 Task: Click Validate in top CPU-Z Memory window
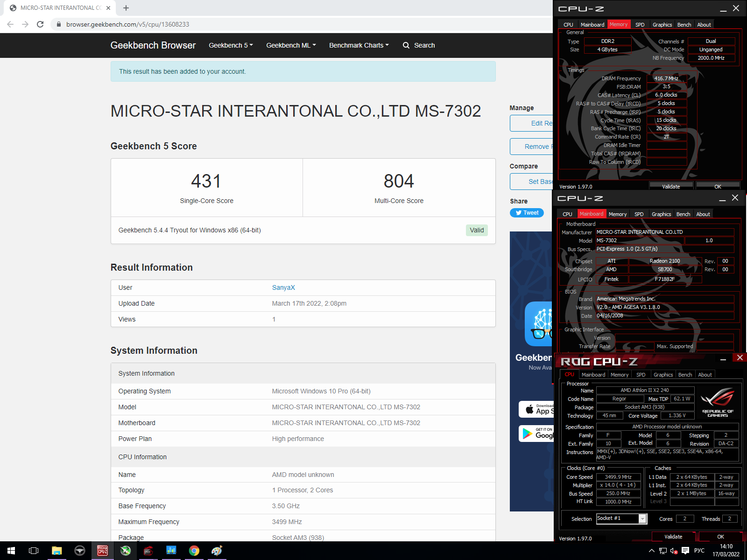click(x=671, y=186)
